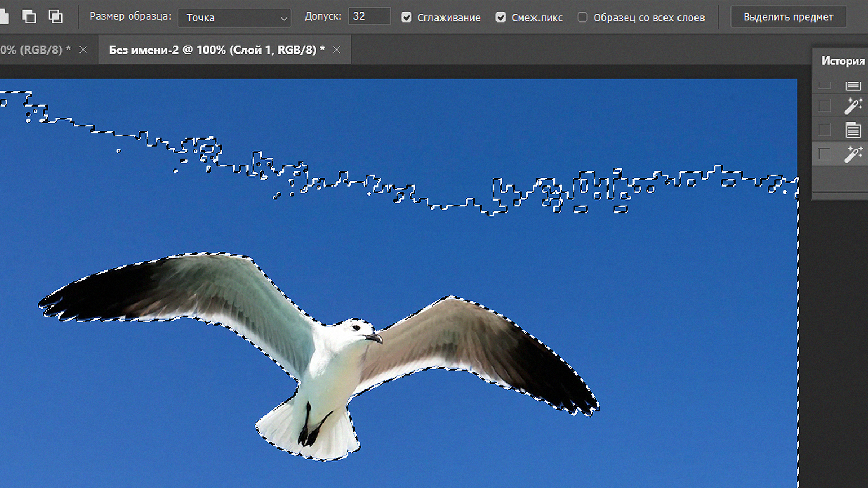Switch to the inactive (RGB/8) document tab
This screenshot has width=868, height=488.
coord(35,50)
